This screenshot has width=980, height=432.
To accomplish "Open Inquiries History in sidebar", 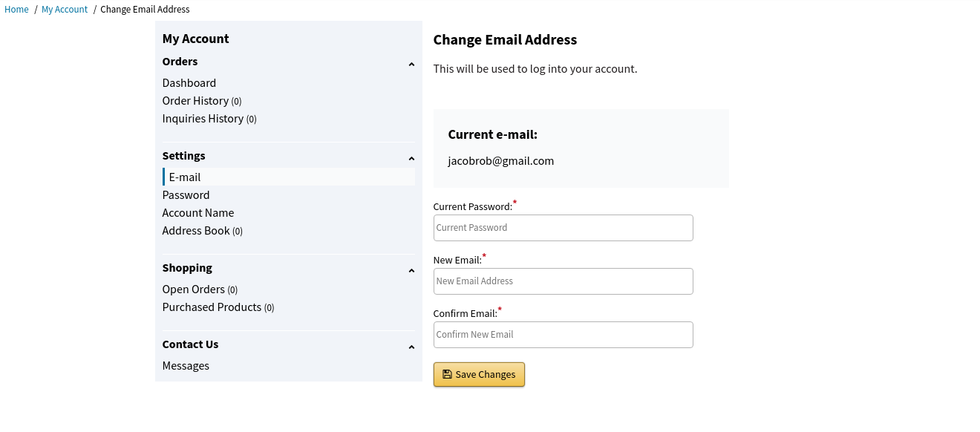I will click(x=203, y=119).
